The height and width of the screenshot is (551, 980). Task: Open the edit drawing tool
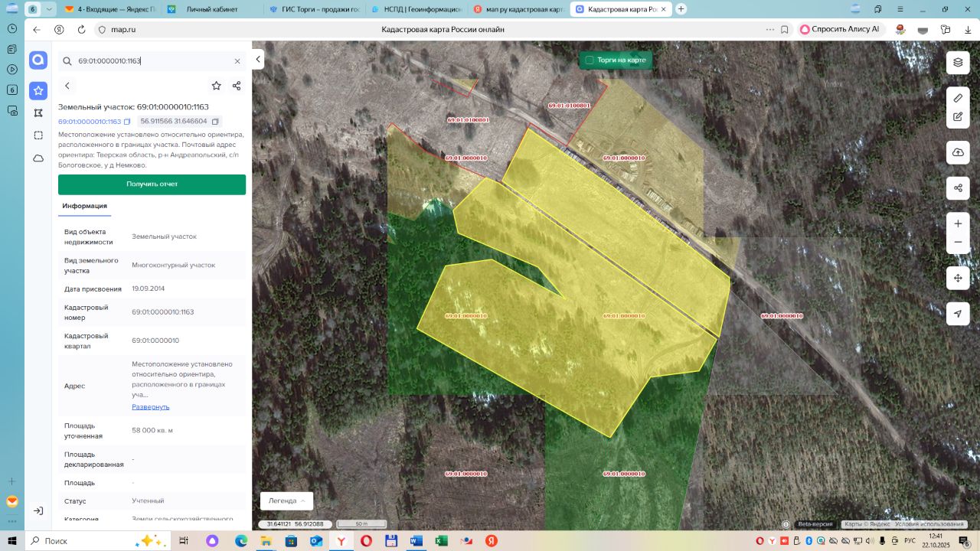point(958,117)
